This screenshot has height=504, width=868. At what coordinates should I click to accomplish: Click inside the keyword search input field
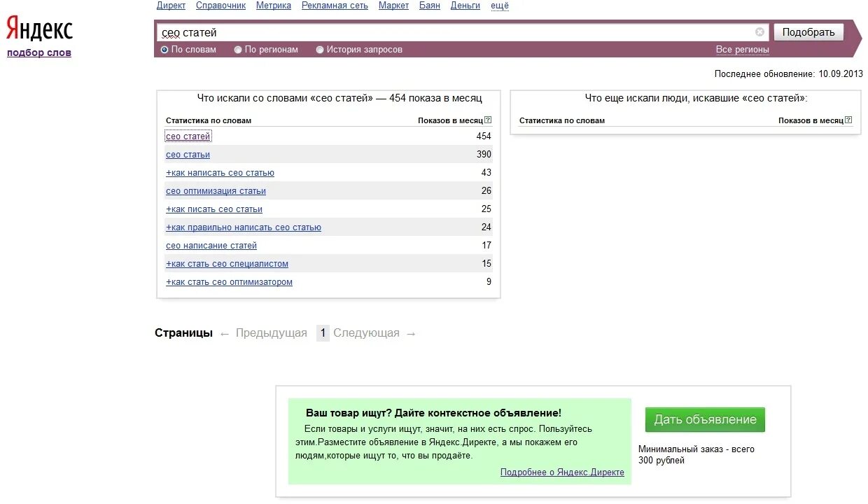420,31
